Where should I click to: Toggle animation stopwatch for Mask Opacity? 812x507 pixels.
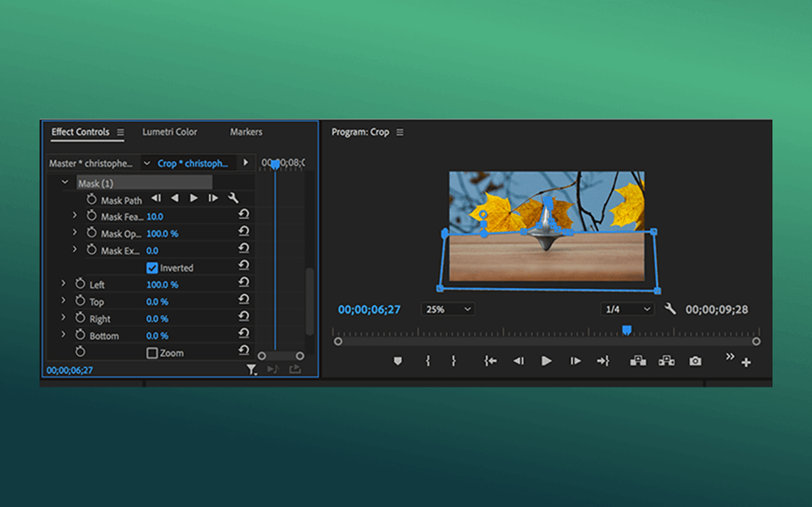[x=92, y=232]
